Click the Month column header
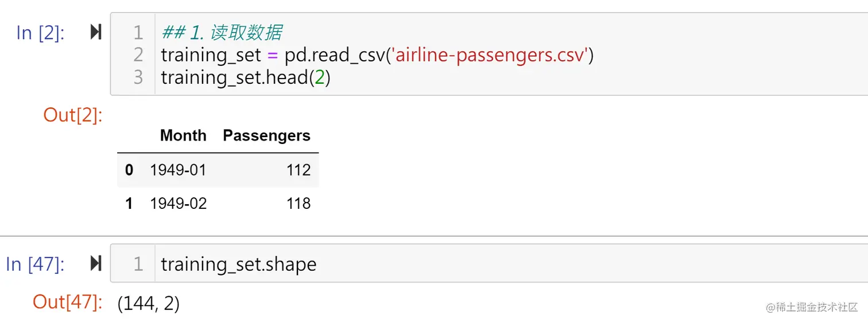This screenshot has height=323, width=868. [183, 136]
